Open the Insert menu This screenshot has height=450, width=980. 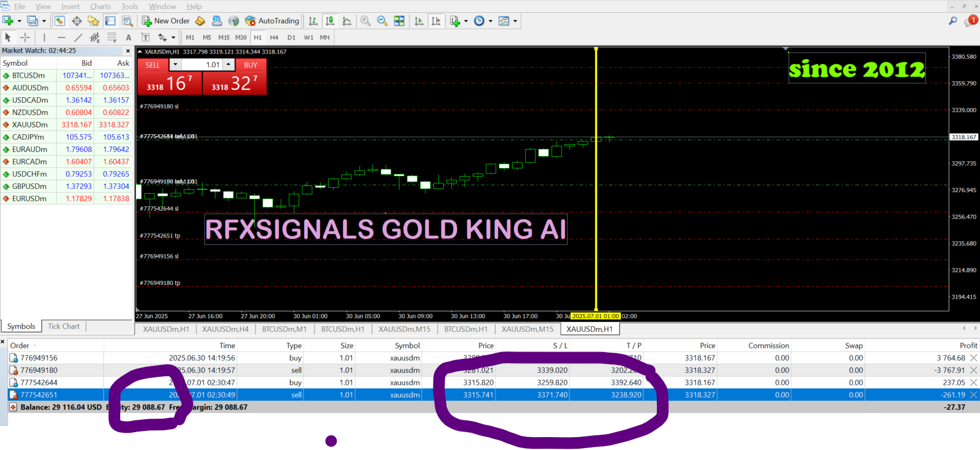point(70,6)
